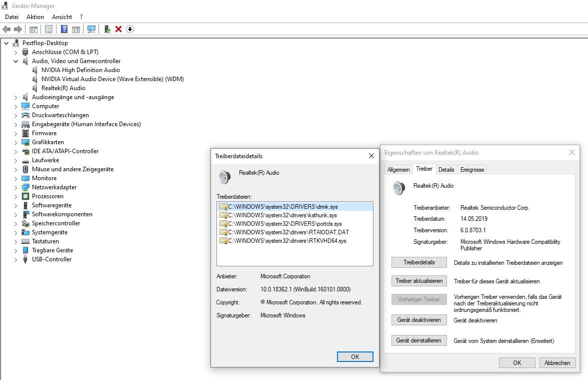The width and height of the screenshot is (588, 380).
Task: Expand Anschlüsse (COM & LPT) node
Action: (x=16, y=53)
